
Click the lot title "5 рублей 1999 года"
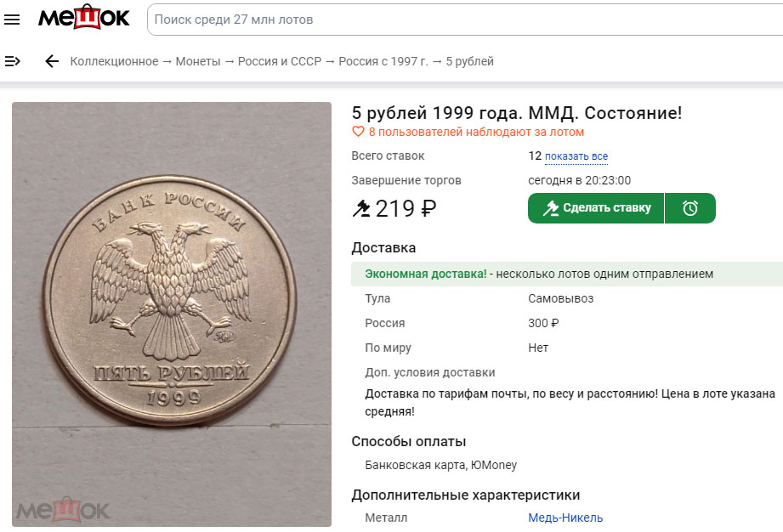click(516, 113)
